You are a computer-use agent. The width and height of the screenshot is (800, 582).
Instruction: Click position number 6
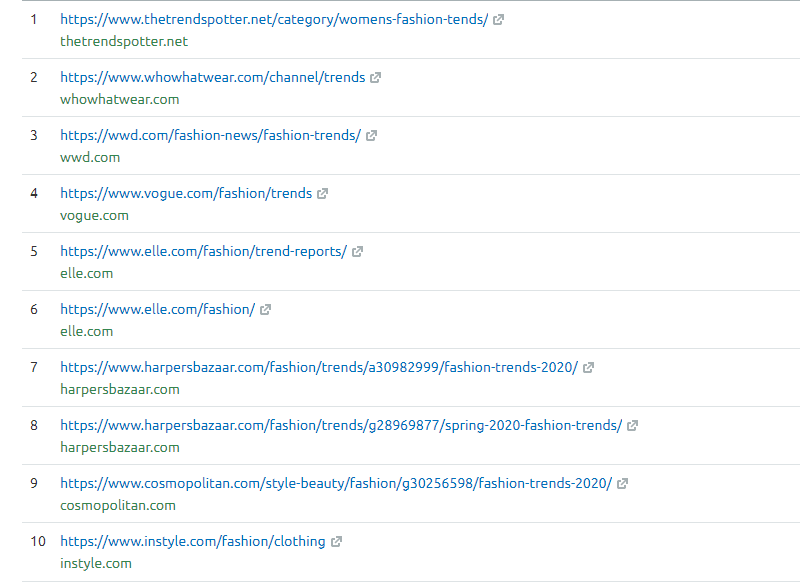point(34,310)
